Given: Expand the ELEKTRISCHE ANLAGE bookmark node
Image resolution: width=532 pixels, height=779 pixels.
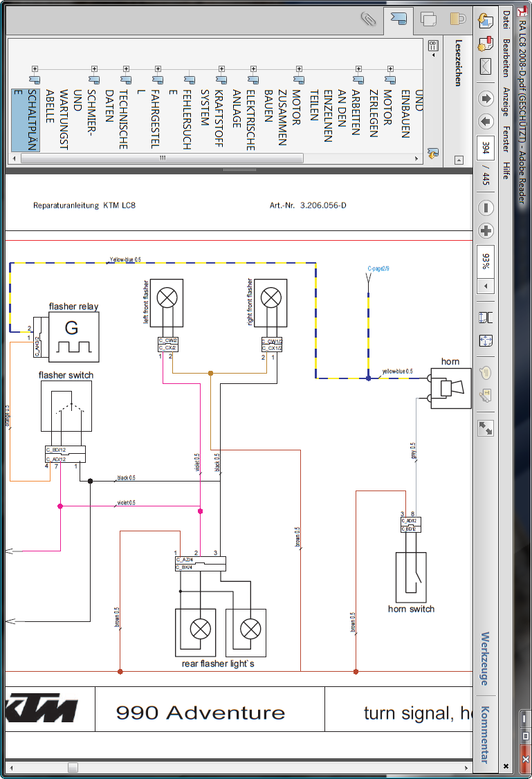Looking at the screenshot, I should (253, 68).
